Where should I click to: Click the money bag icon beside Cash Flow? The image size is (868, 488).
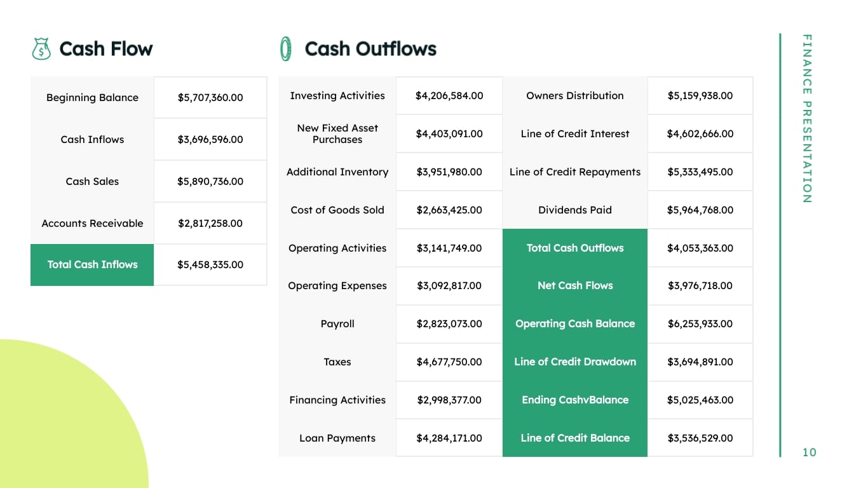pyautogui.click(x=41, y=49)
